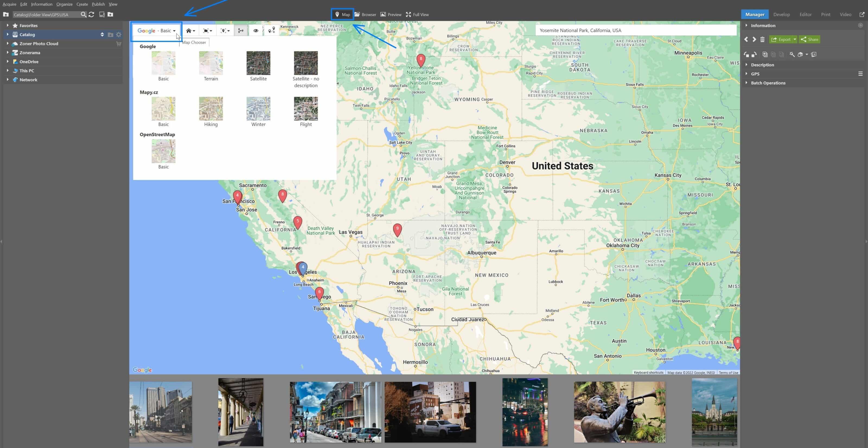Choose the Mapy.cz Basic map style
This screenshot has height=448, width=868.
click(163, 112)
